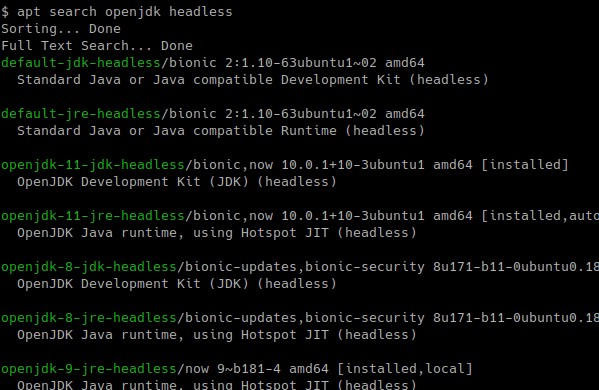Select the openjdk-8-jre-headless package name
Viewport: 599px width, 390px height.
[89, 318]
